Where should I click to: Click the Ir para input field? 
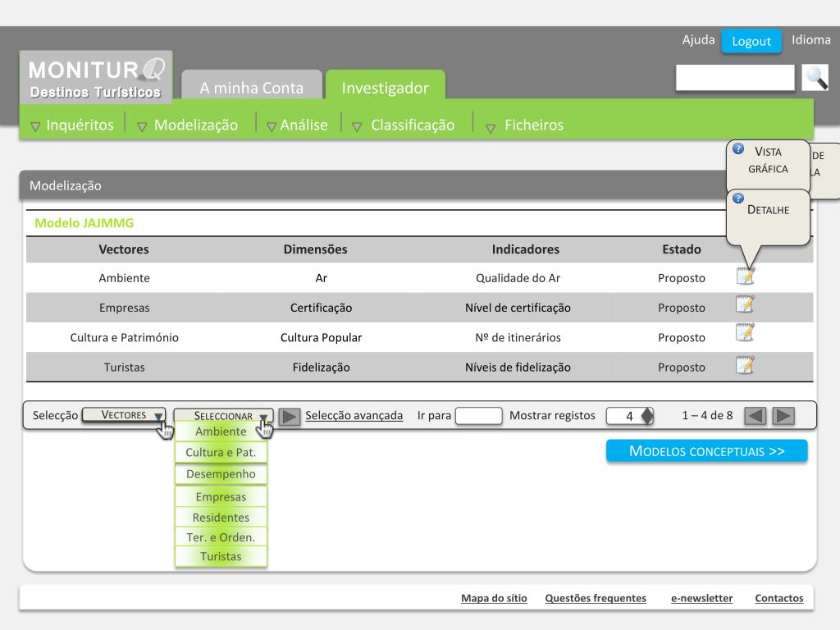478,416
